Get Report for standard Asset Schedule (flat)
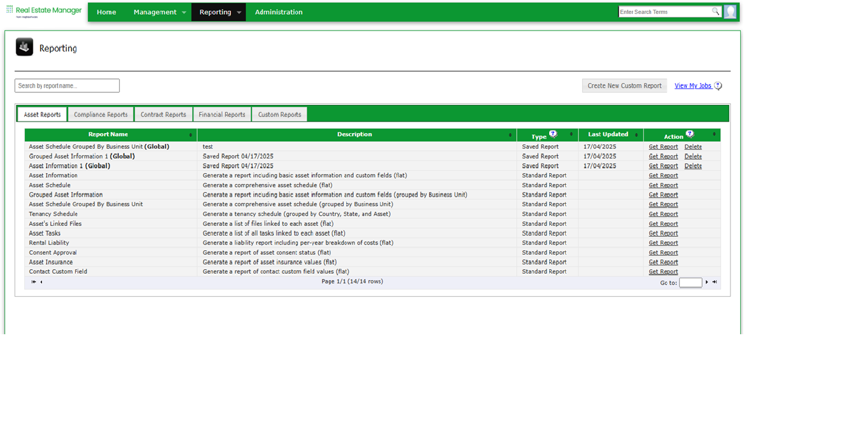 (663, 185)
